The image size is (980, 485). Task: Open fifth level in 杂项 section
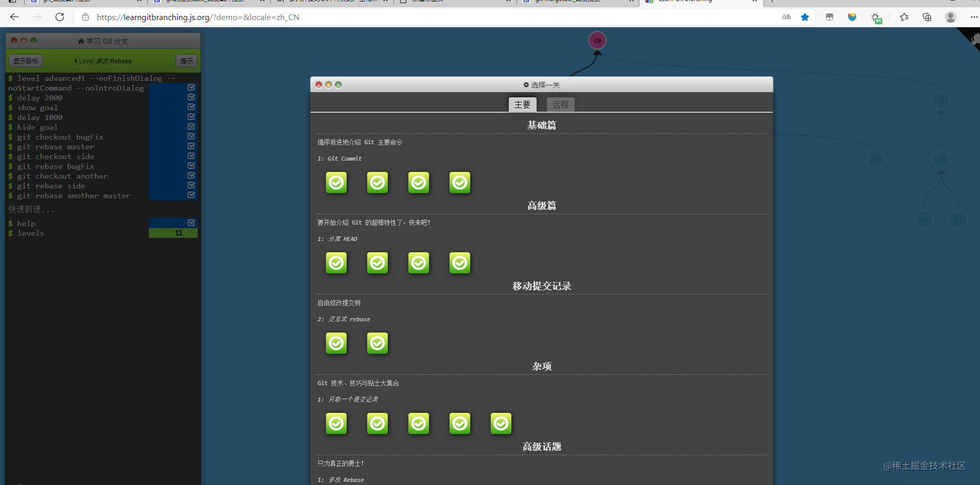coord(501,423)
